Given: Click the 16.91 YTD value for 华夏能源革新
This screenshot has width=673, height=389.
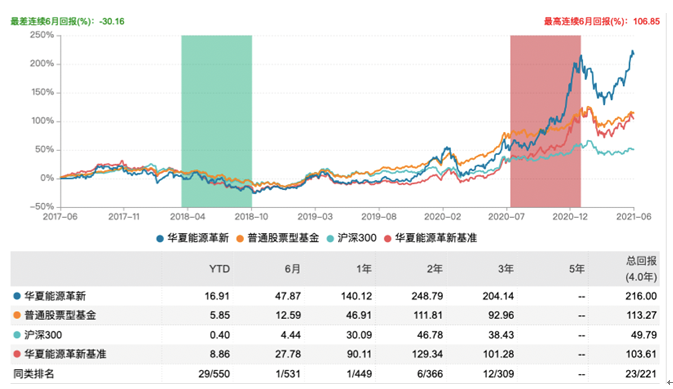Looking at the screenshot, I should 217,296.
